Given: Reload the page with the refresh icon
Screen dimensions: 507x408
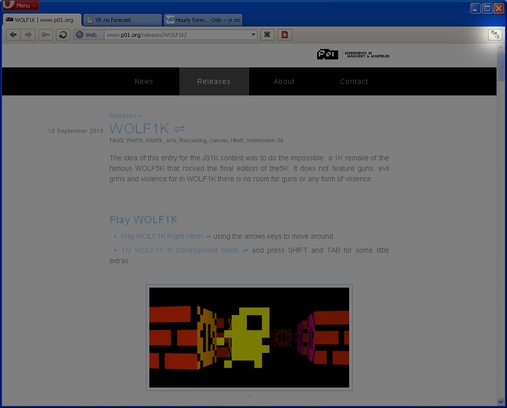Looking at the screenshot, I should (x=63, y=35).
